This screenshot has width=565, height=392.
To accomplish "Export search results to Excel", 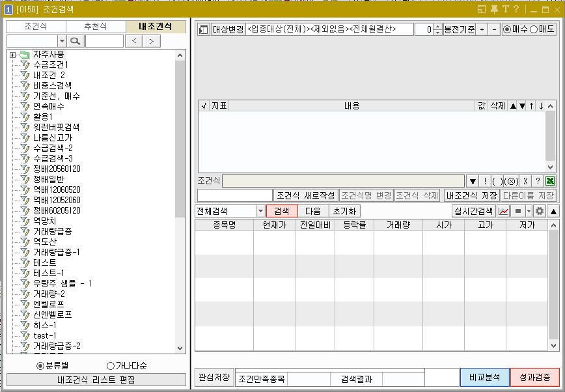I will 550,181.
